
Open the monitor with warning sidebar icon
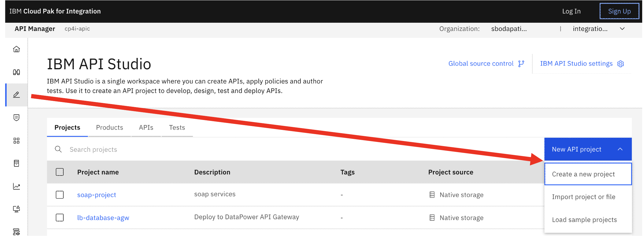[17, 209]
